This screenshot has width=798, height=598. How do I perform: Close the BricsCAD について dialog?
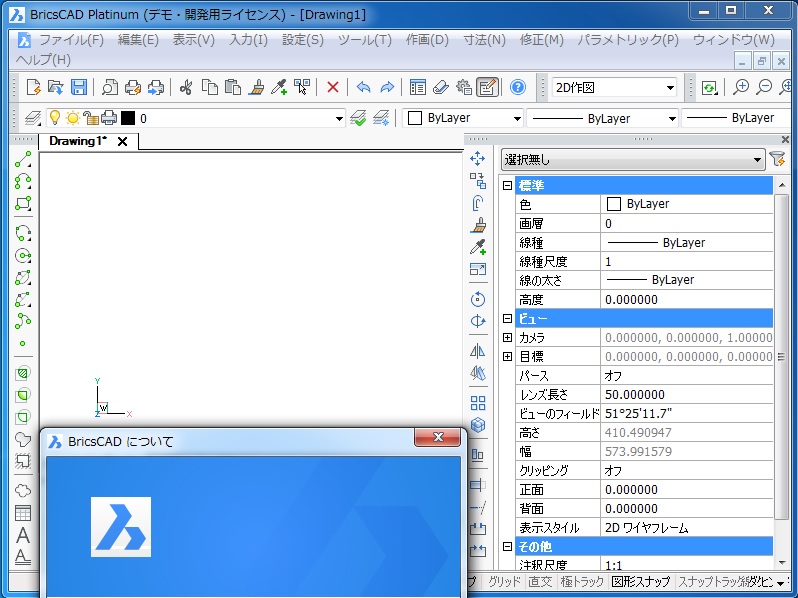(x=438, y=437)
